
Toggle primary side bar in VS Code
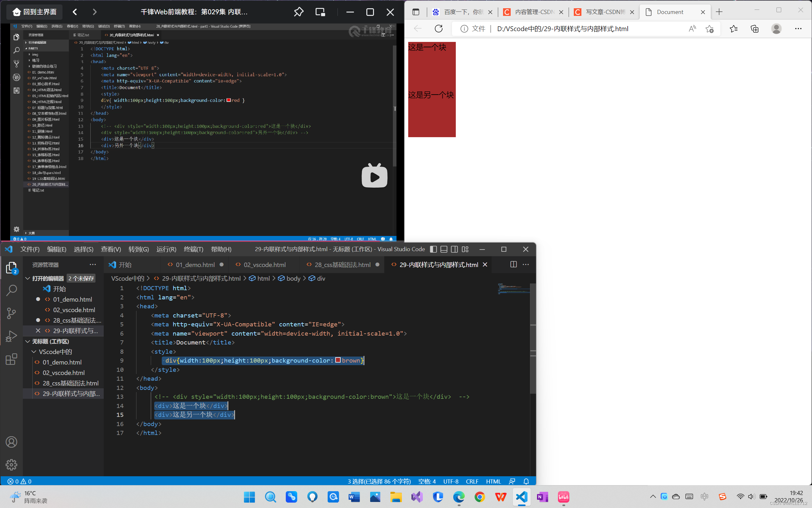point(433,249)
